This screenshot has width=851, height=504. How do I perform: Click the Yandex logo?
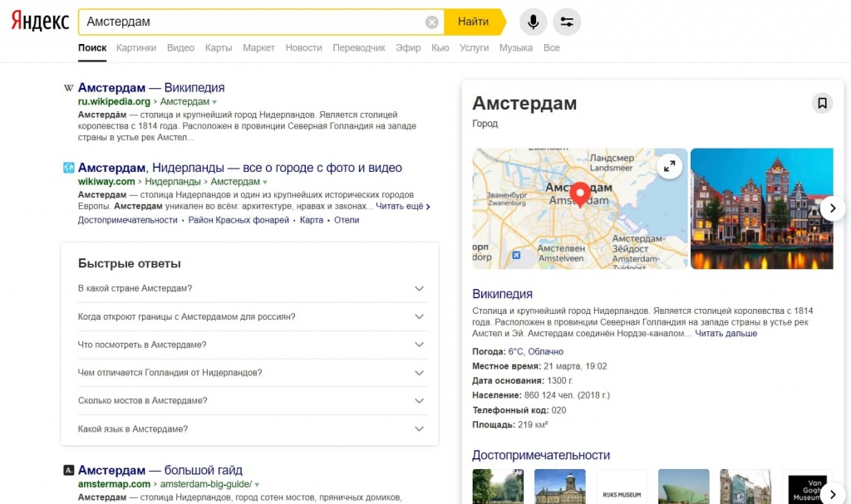[x=39, y=22]
